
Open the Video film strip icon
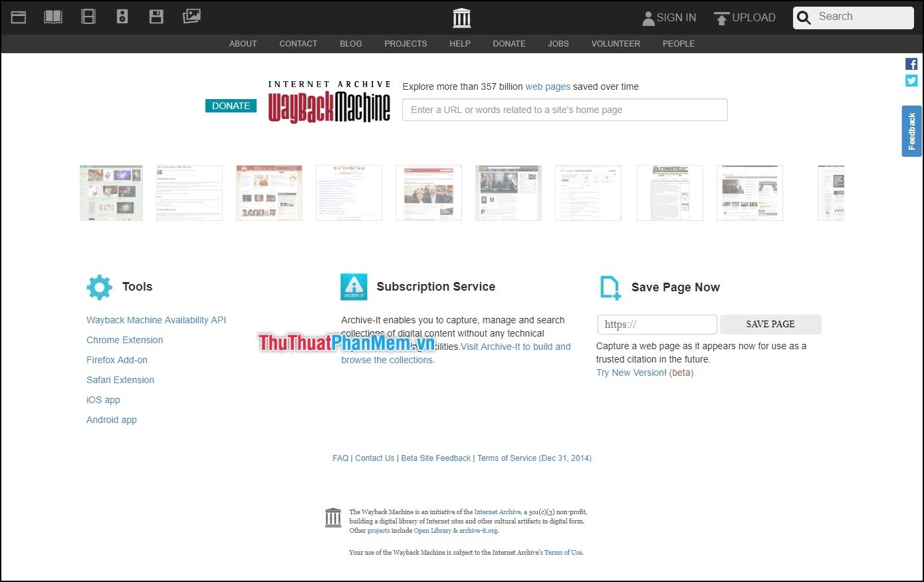[x=88, y=17]
